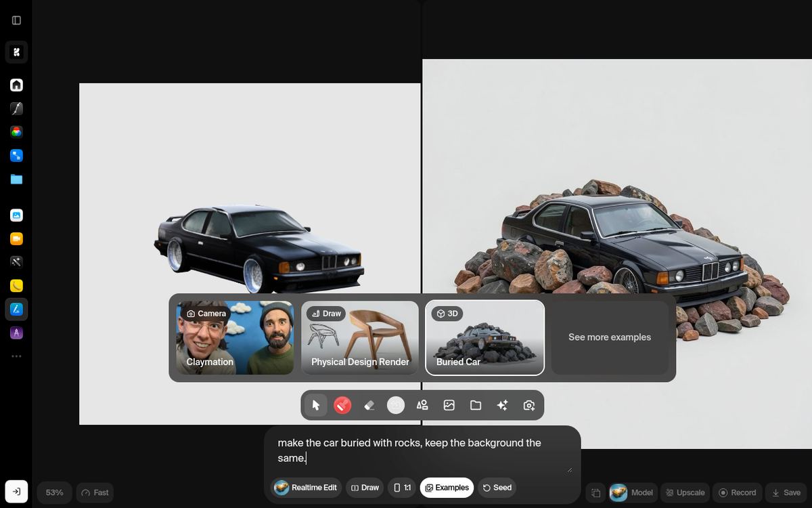The image size is (812, 508).
Task: Click the black car on the left canvas
Action: tap(258, 249)
